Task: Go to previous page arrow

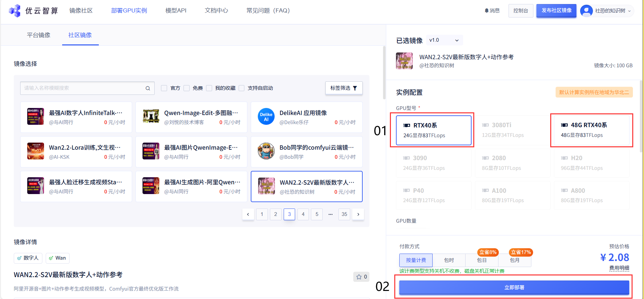Action: pyautogui.click(x=248, y=214)
